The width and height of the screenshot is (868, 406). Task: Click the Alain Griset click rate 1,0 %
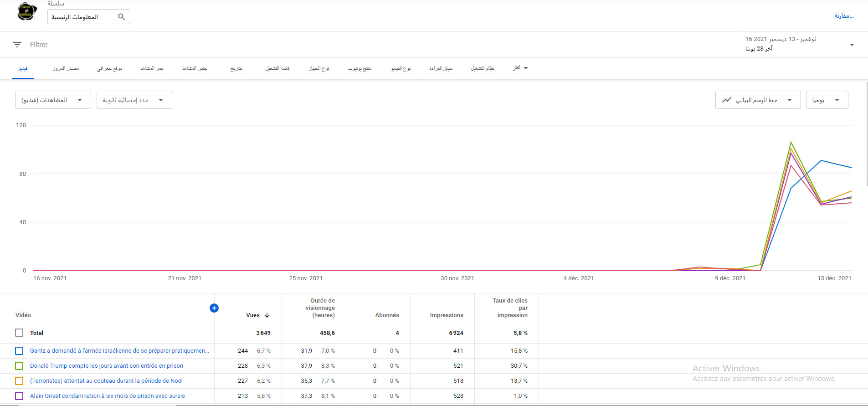point(521,396)
